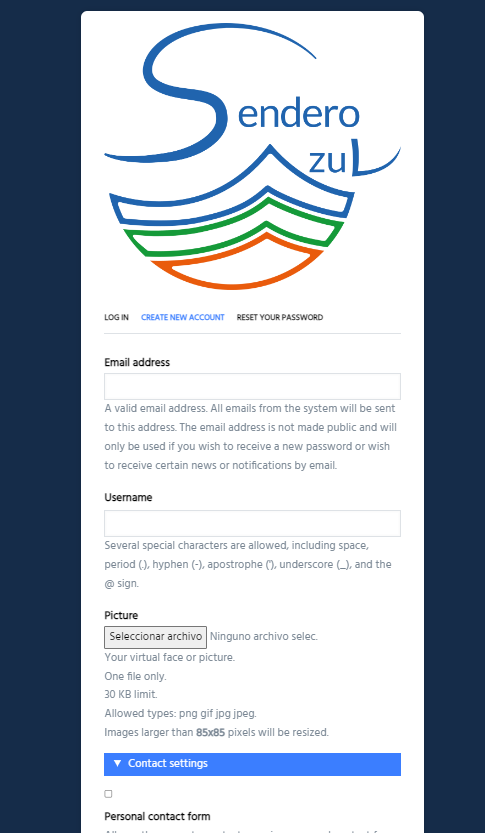Collapse the Contact settings section header
The height and width of the screenshot is (833, 485).
[x=252, y=764]
